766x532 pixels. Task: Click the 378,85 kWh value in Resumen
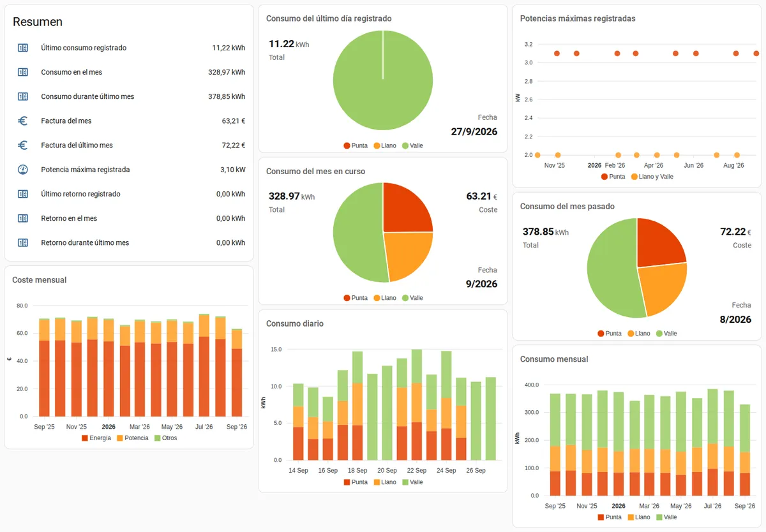point(227,96)
